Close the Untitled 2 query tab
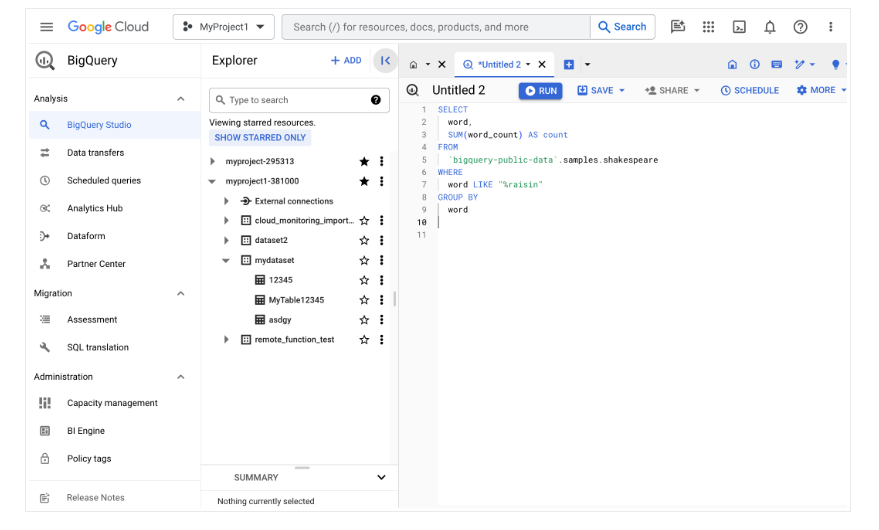 point(542,64)
